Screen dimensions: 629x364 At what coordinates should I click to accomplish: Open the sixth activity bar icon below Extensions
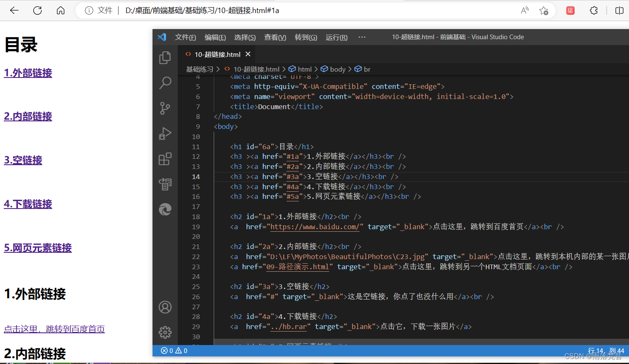tap(165, 184)
